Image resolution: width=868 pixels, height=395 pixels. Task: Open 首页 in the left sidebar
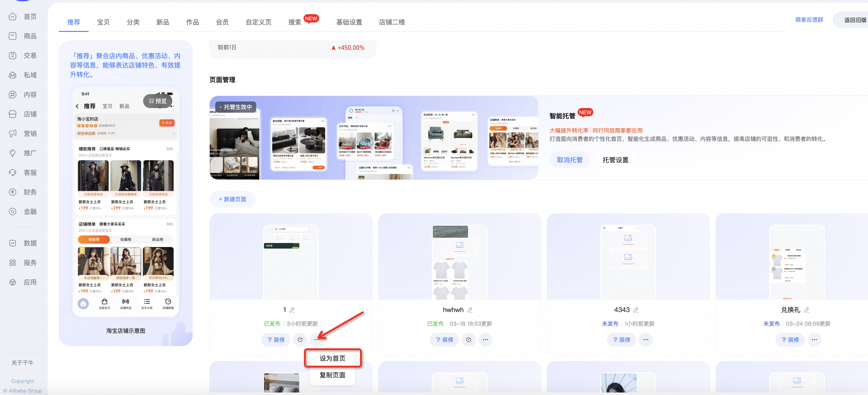(x=23, y=16)
